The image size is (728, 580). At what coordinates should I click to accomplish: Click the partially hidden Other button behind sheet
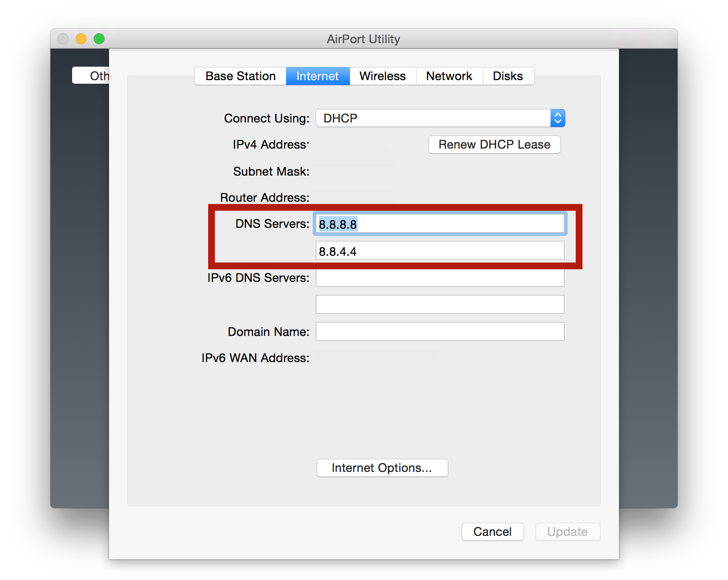pos(91,76)
